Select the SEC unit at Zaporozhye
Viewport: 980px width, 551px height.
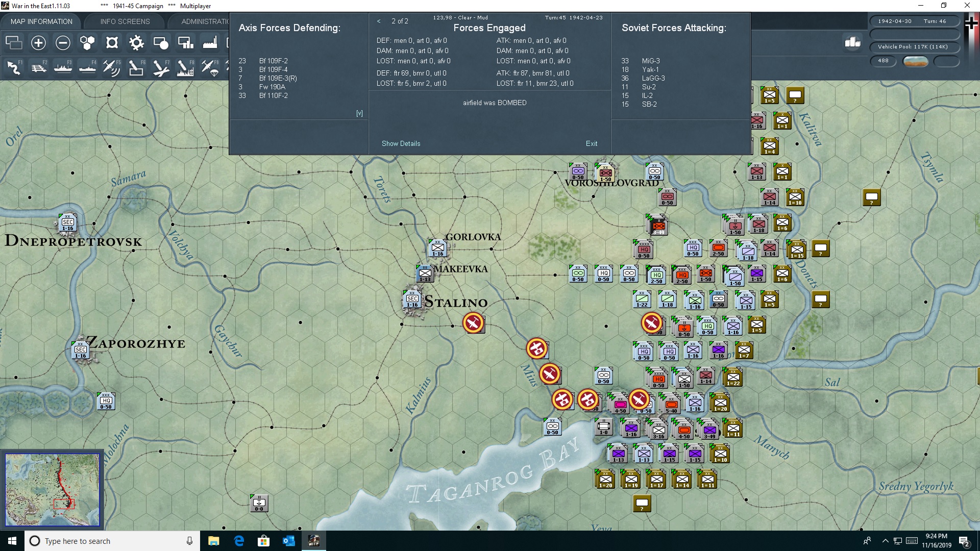[80, 350]
